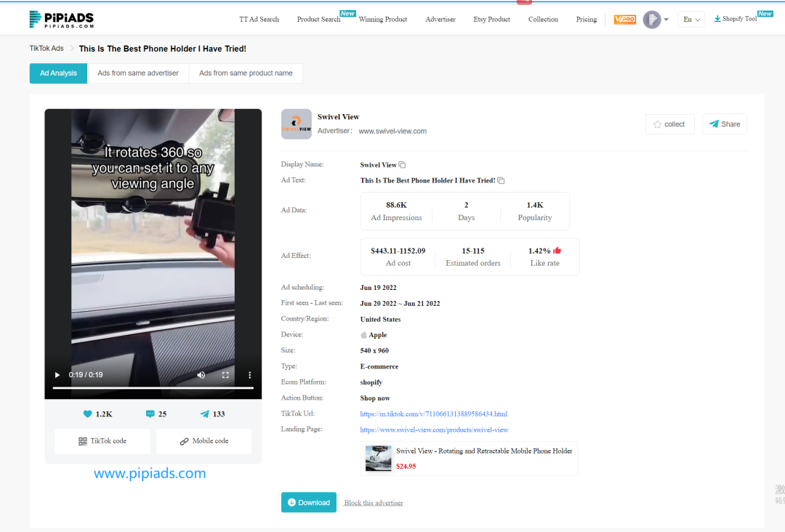Download the ad video
Screen dimensions: 785x532
[308, 502]
